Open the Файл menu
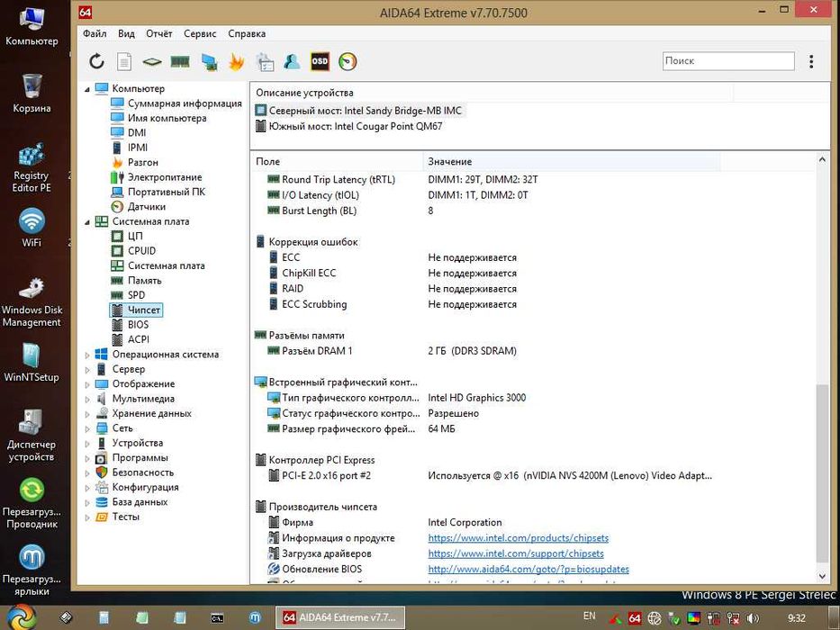Viewport: 840px width, 630px height. 95,33
